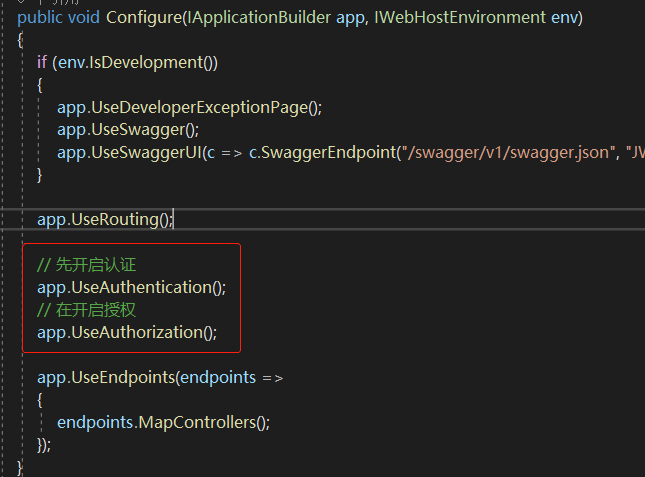Place cursor on the public keyword
645x477 pixels.
tap(40, 17)
